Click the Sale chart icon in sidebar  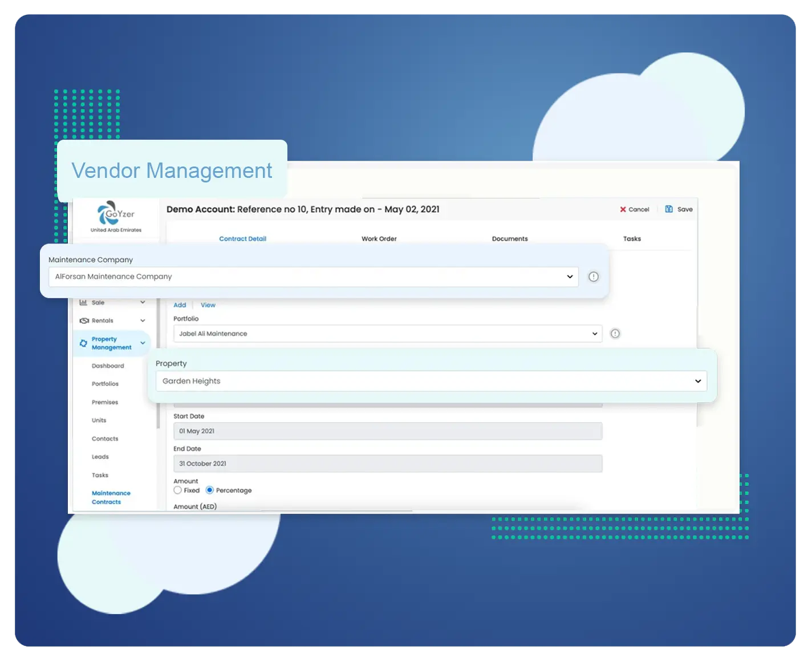[83, 302]
